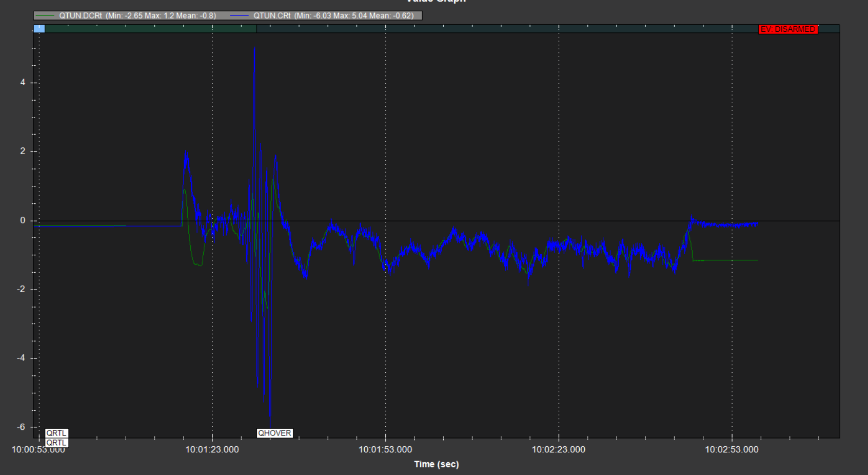Click the green QTUN.DCRt legend line sample

click(x=45, y=16)
